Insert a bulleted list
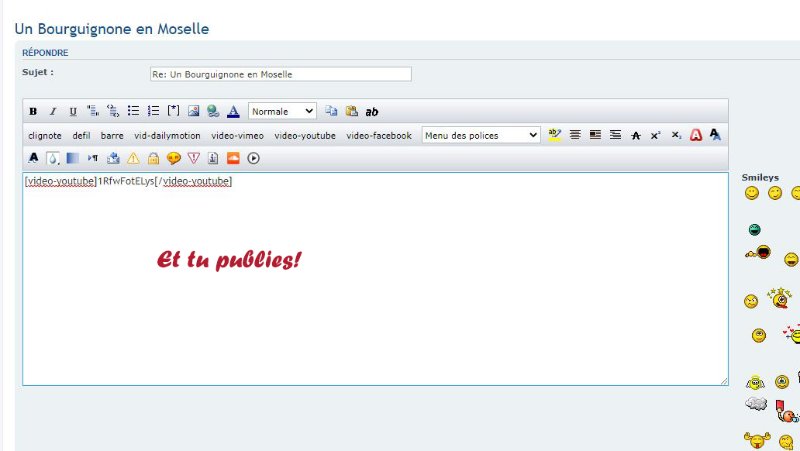Image resolution: width=800 pixels, height=451 pixels. pos(133,112)
